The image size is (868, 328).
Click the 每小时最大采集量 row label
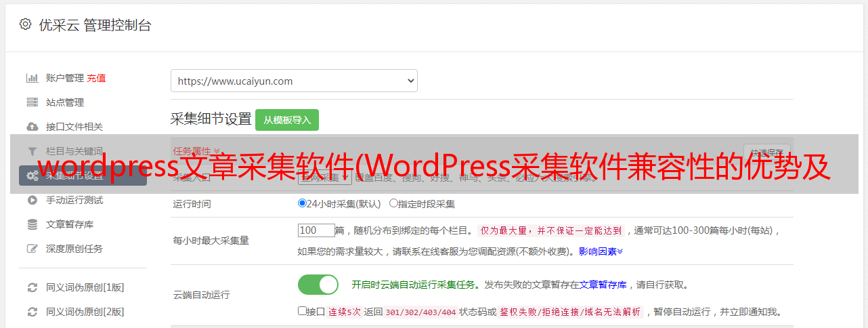point(211,241)
